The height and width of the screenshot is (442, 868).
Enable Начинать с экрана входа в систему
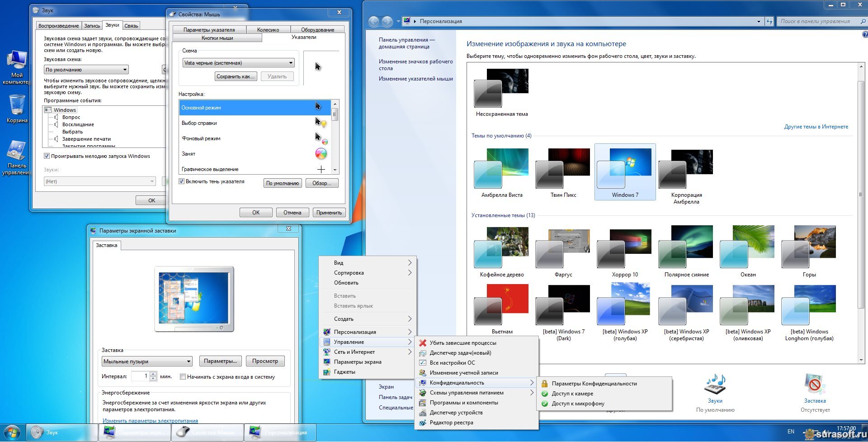pos(183,377)
